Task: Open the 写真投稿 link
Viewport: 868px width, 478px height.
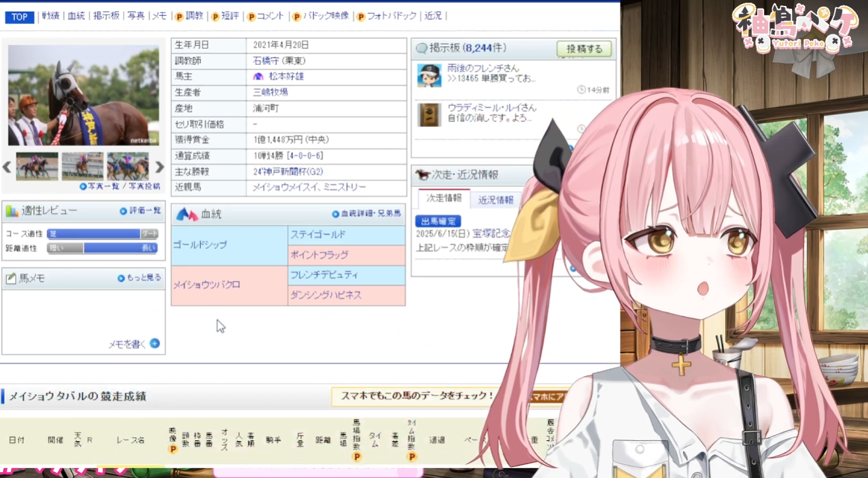Action: point(144,186)
